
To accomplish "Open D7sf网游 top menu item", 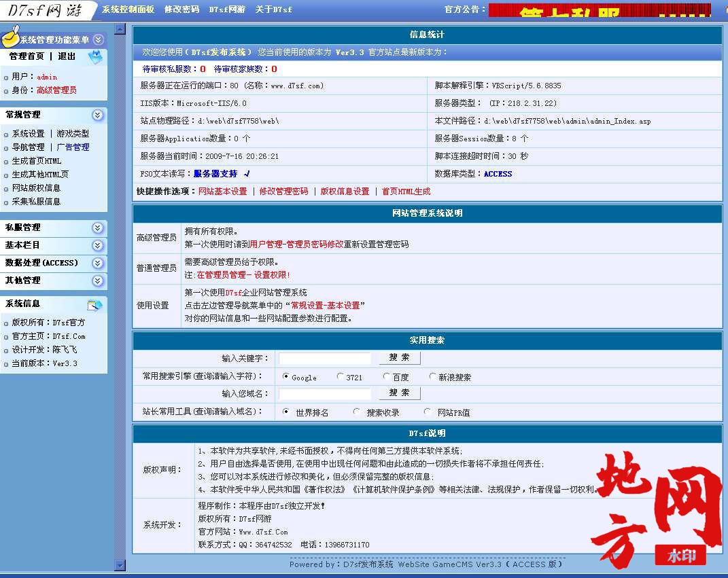I will tap(227, 10).
